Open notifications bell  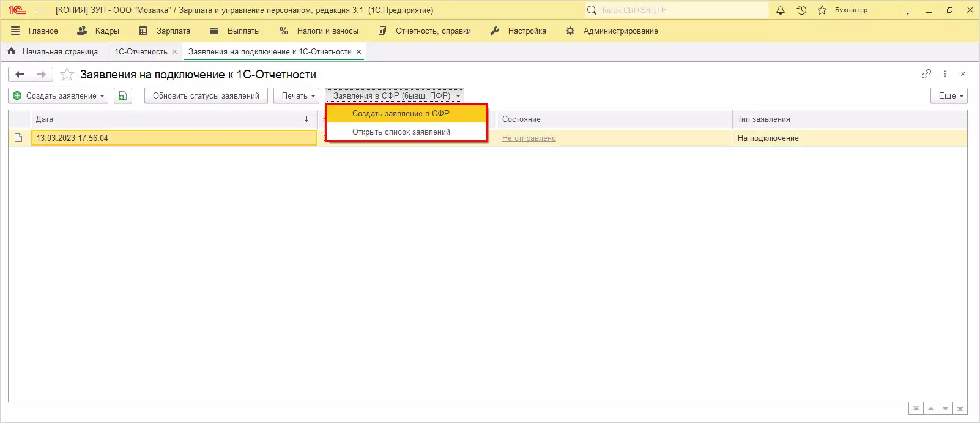click(x=781, y=10)
